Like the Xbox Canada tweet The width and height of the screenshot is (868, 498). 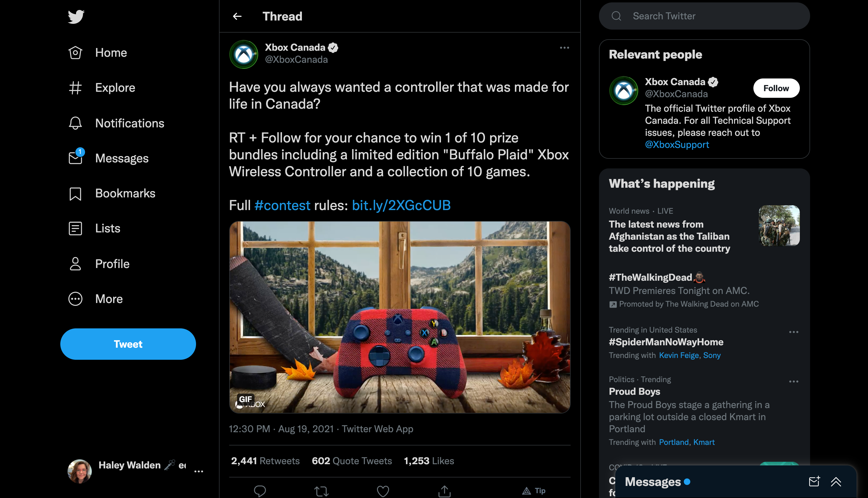(x=383, y=491)
